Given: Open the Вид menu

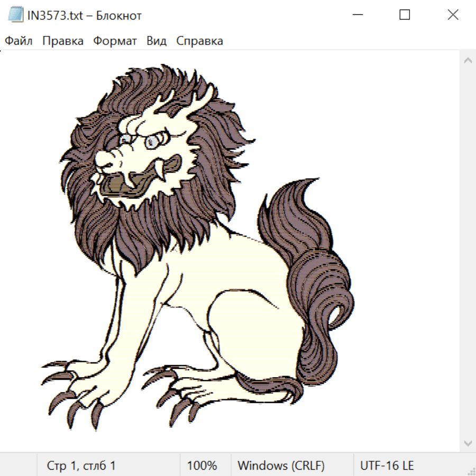Looking at the screenshot, I should point(157,41).
